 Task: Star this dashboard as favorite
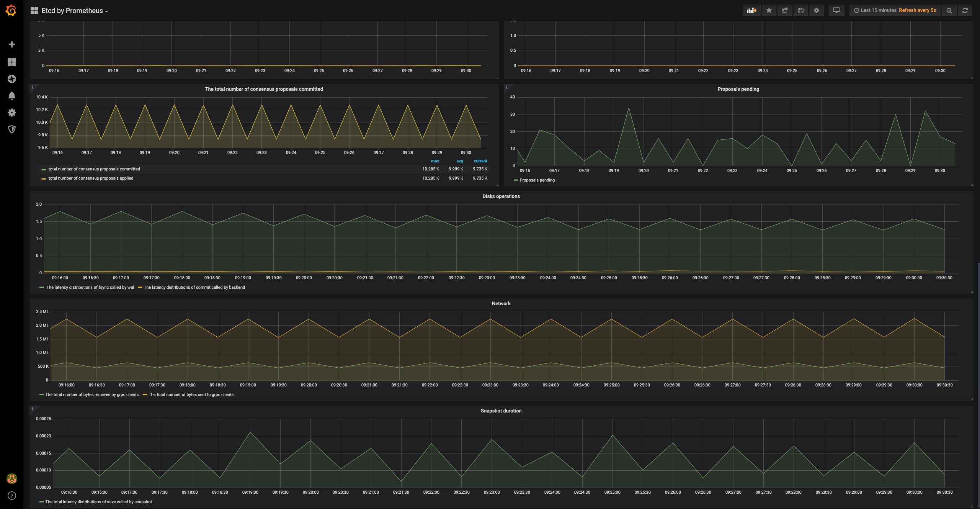(769, 10)
